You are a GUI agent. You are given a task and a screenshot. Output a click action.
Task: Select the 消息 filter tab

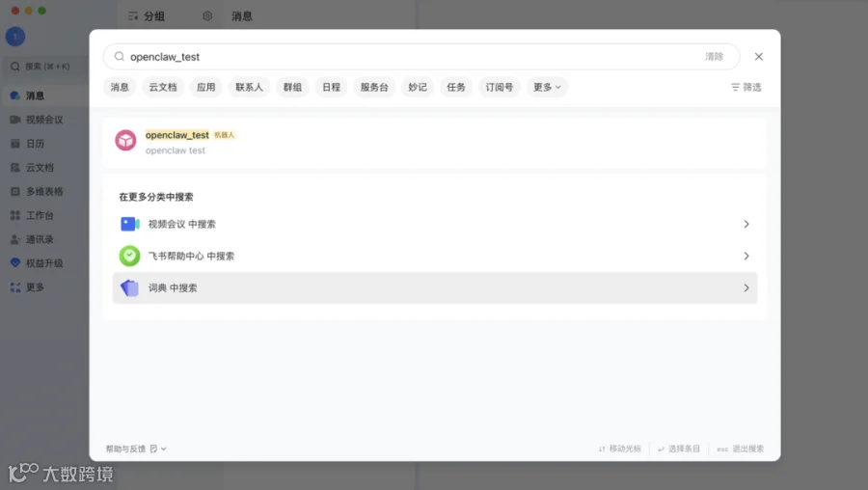120,87
